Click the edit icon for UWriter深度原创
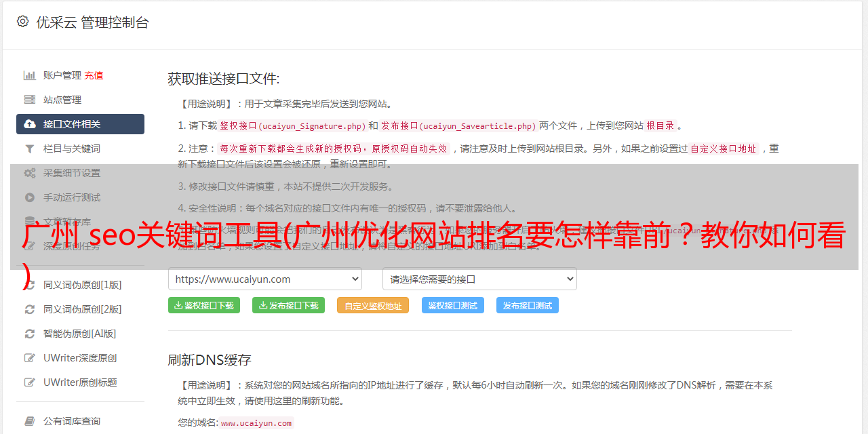868x434 pixels. 30,358
